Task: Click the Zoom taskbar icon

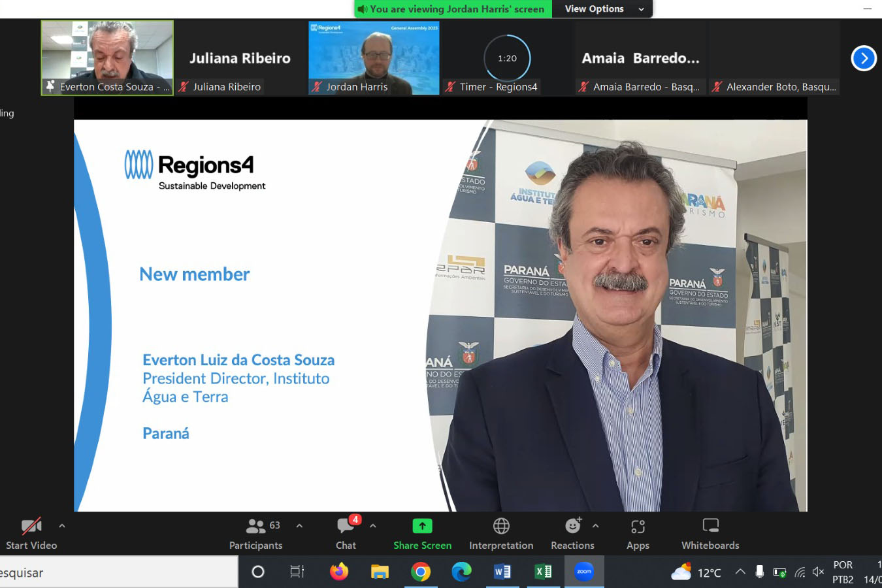Action: 584,572
